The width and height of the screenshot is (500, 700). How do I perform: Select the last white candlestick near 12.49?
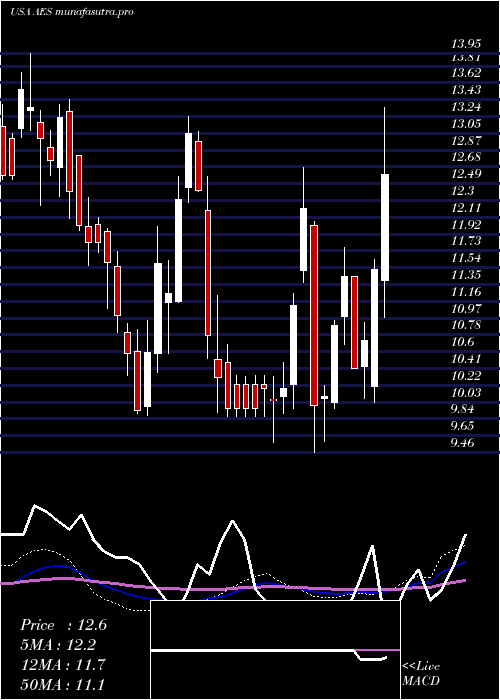click(x=385, y=227)
